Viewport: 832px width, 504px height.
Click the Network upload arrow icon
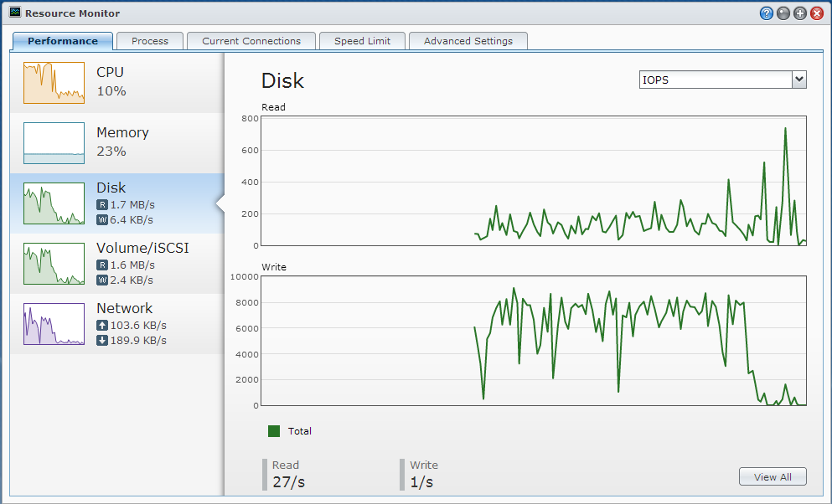click(x=102, y=325)
